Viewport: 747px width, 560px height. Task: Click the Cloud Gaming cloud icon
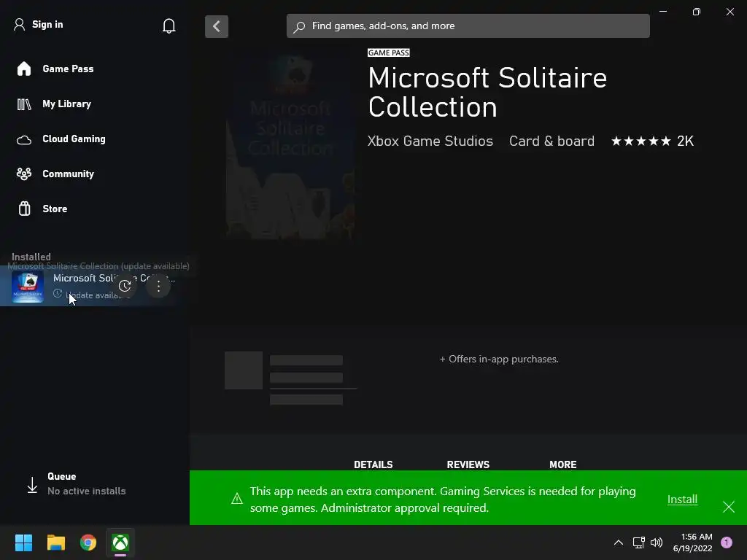click(24, 140)
